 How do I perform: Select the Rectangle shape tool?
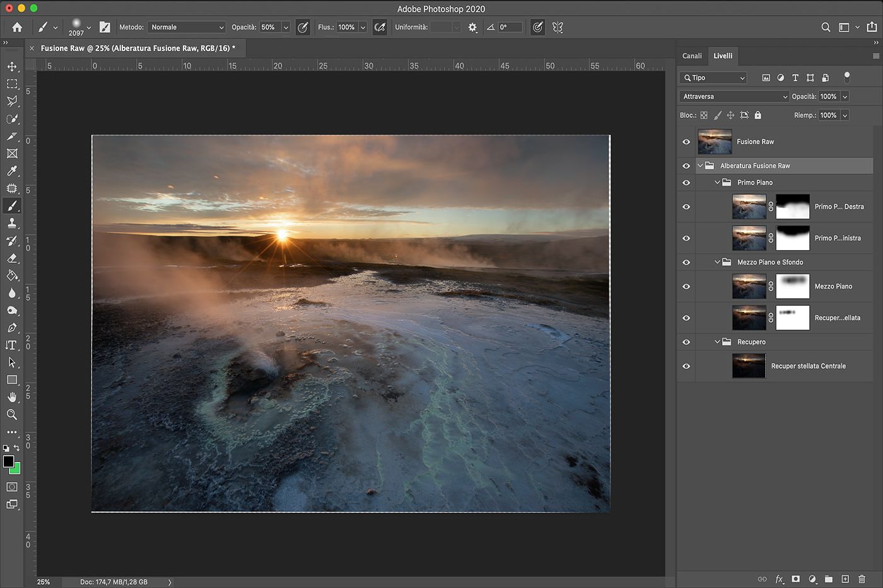coord(12,380)
